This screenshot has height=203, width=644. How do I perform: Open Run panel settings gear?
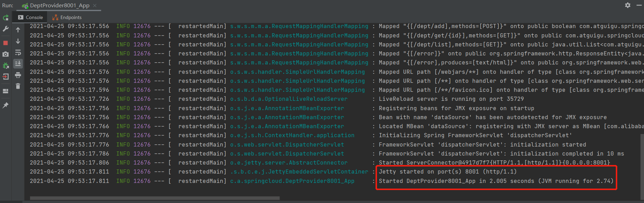tap(628, 5)
